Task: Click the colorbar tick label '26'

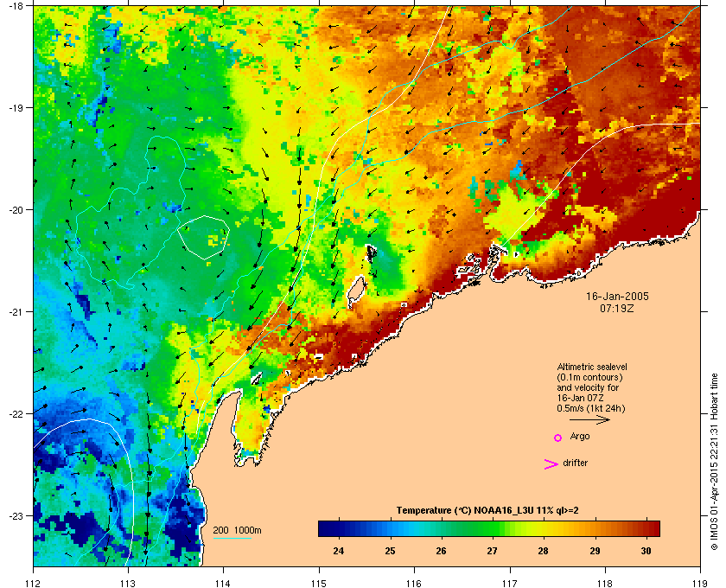Action: tap(441, 551)
